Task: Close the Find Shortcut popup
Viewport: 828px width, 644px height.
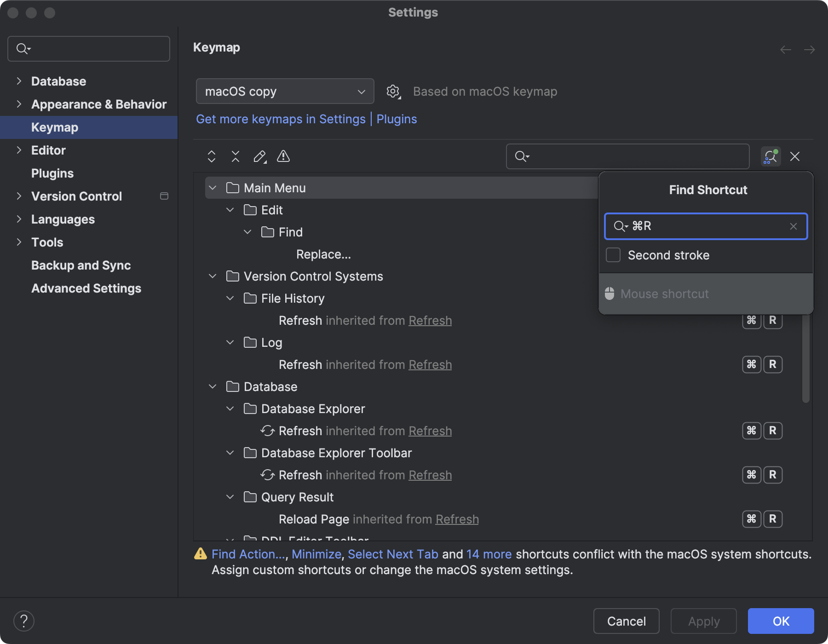Action: pos(794,156)
